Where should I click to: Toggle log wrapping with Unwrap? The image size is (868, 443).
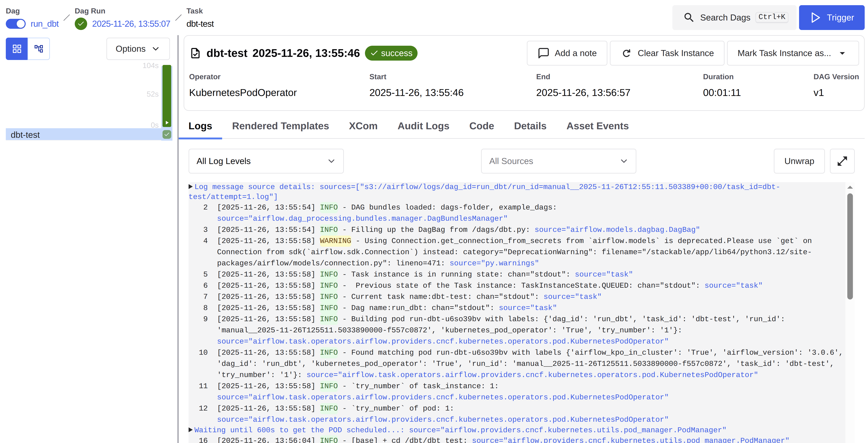coord(799,161)
